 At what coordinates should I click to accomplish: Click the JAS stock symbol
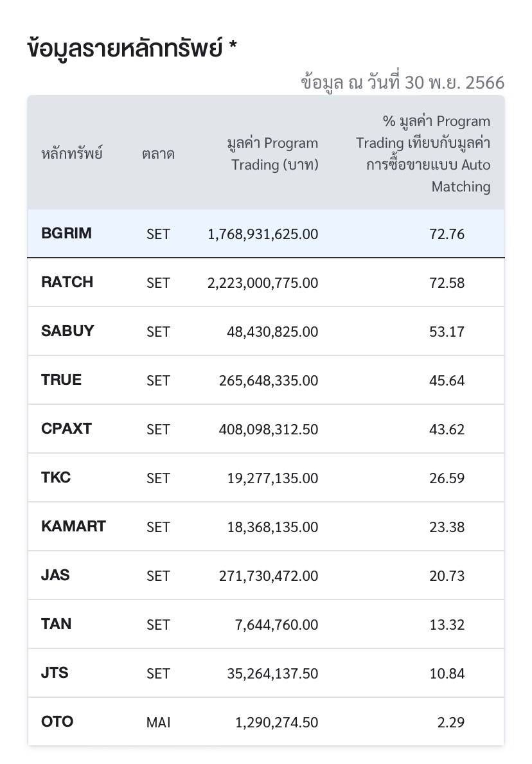point(55,575)
